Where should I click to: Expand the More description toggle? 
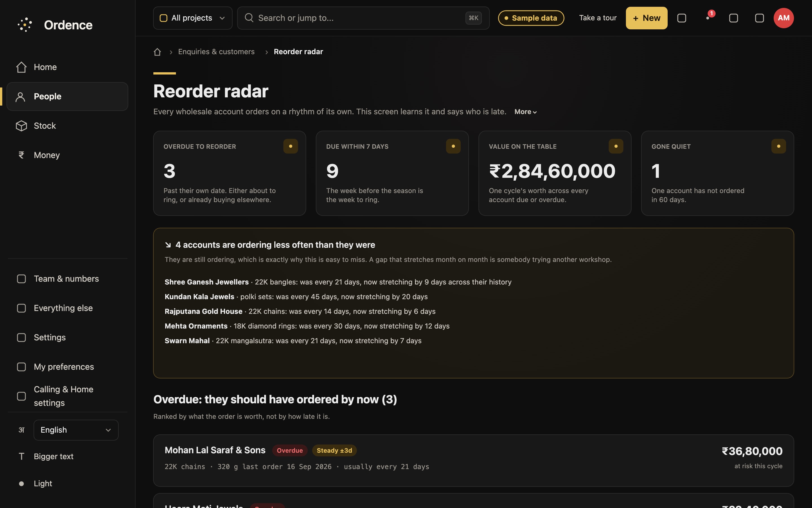pos(526,112)
